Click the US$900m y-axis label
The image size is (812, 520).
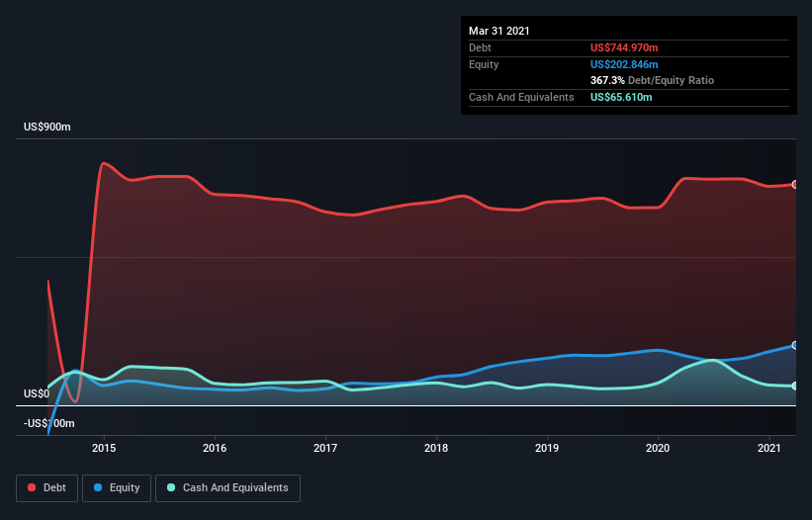pos(47,127)
